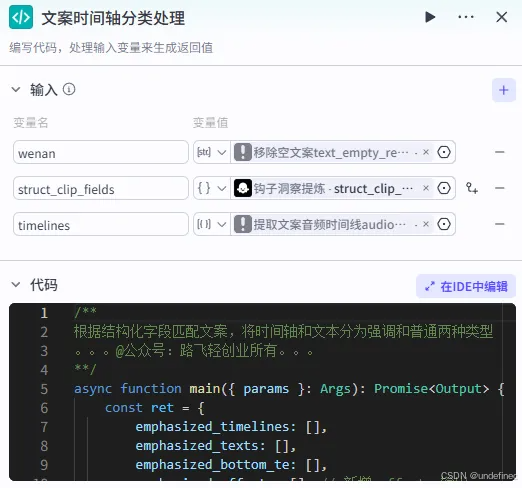Viewport: 522px width, 488px height.
Task: Click the exclamation icon on 提取文案音频时间线 tag
Action: (x=243, y=224)
